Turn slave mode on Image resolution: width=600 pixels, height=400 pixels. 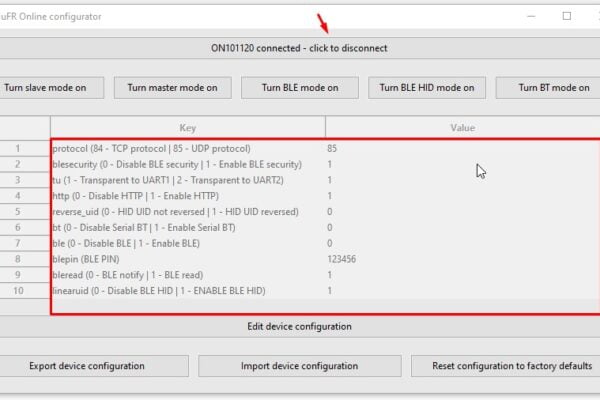click(50, 88)
